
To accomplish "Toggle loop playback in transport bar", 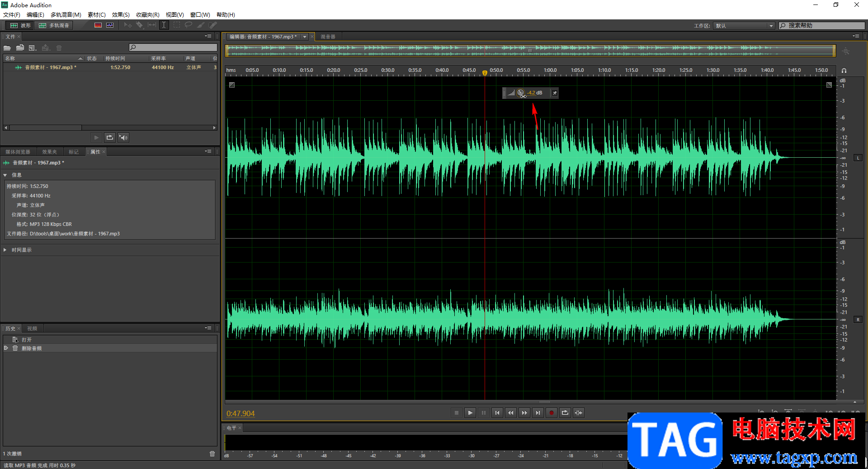I will (x=565, y=413).
